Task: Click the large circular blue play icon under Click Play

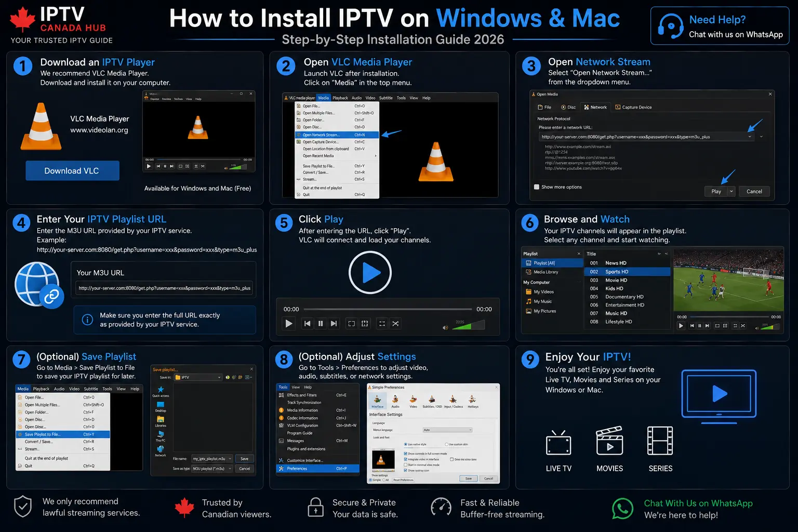Action: tap(370, 272)
